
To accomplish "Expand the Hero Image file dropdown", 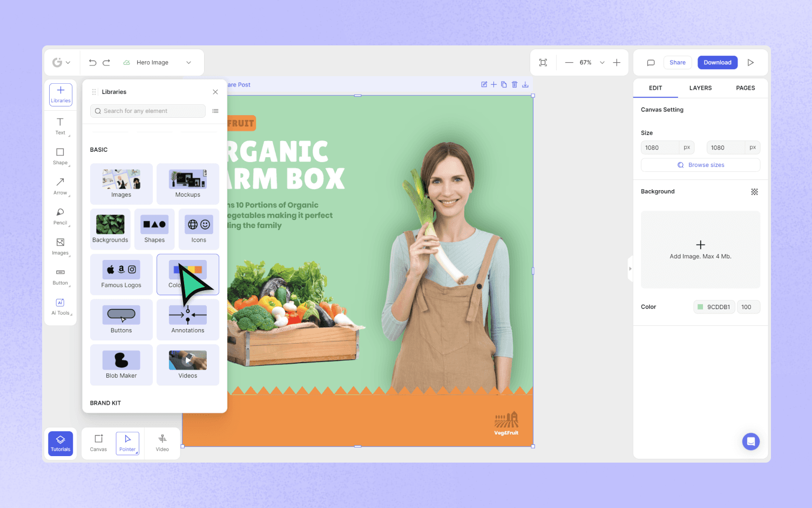I will 188,63.
